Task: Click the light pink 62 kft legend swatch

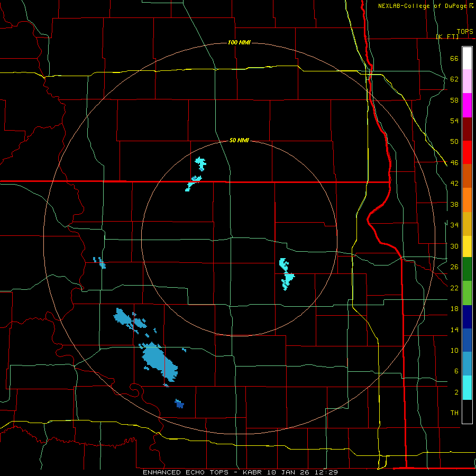Action: pyautogui.click(x=467, y=81)
